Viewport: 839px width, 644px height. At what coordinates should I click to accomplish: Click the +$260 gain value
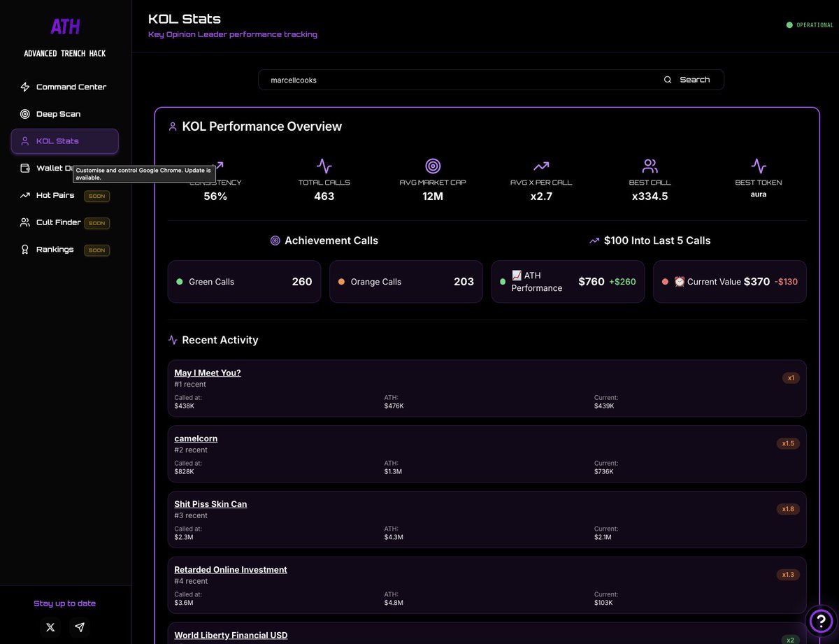tap(622, 282)
